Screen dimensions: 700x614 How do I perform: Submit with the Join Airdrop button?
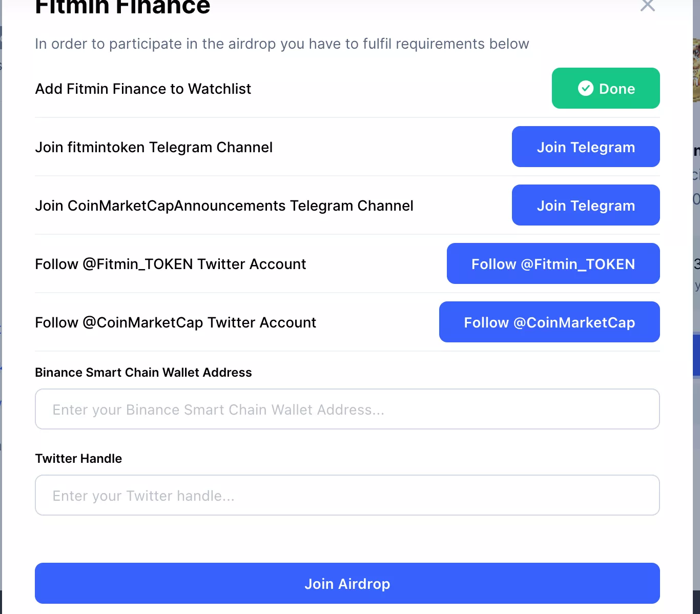347,584
